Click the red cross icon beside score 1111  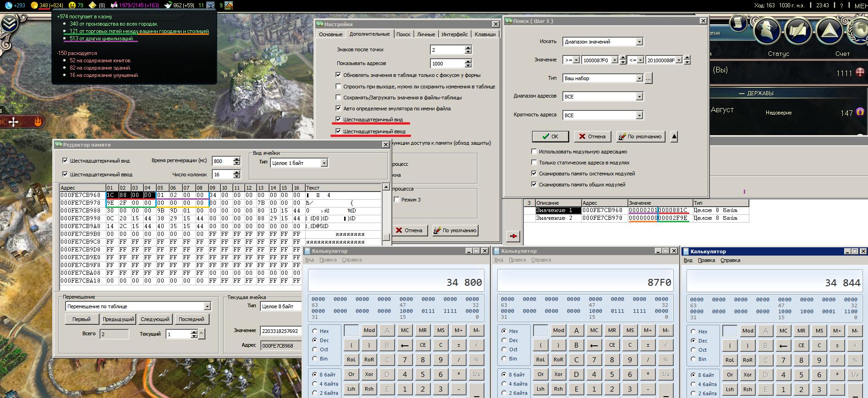click(860, 72)
